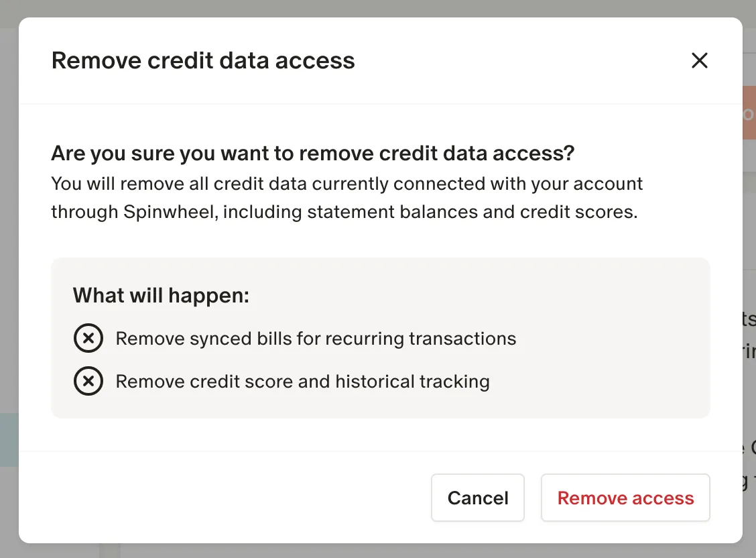Click the dimmed backdrop above the dialog

click(378, 8)
